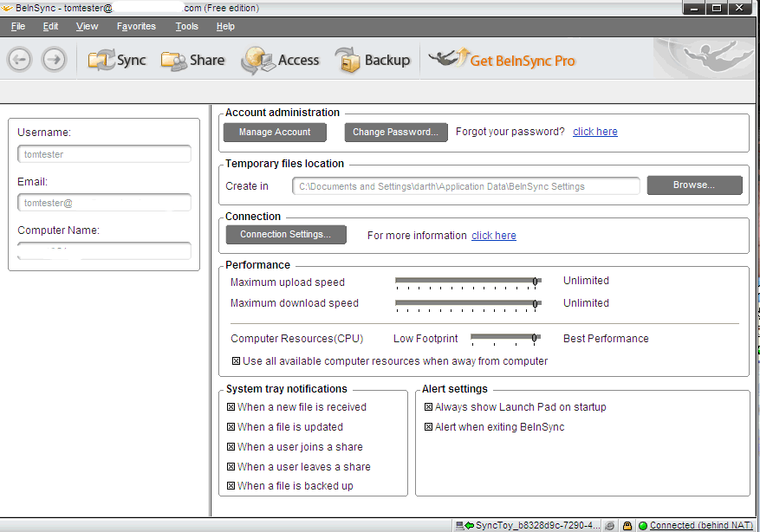Toggle use all resources when away checkbox
This screenshot has width=760, height=532.
click(236, 361)
